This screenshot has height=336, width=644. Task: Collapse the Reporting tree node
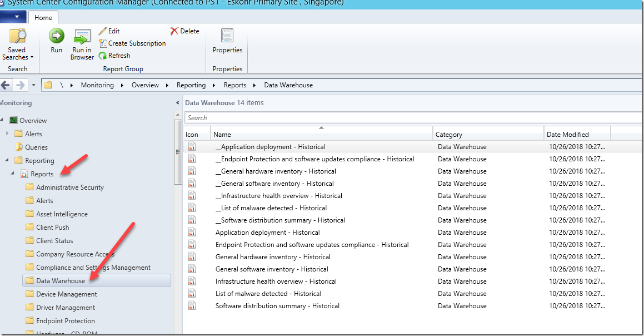7,160
